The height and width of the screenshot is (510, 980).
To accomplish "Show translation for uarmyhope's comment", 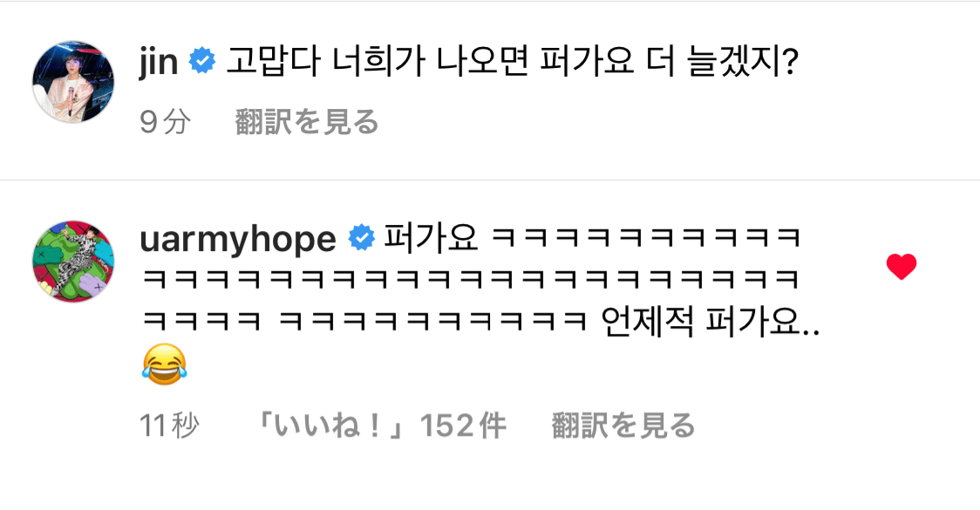I will [623, 425].
